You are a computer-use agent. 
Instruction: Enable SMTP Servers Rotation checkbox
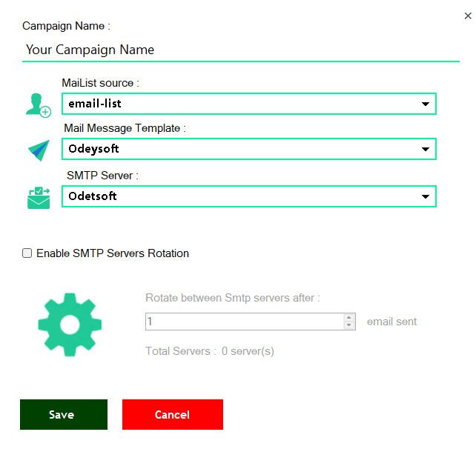click(x=27, y=253)
